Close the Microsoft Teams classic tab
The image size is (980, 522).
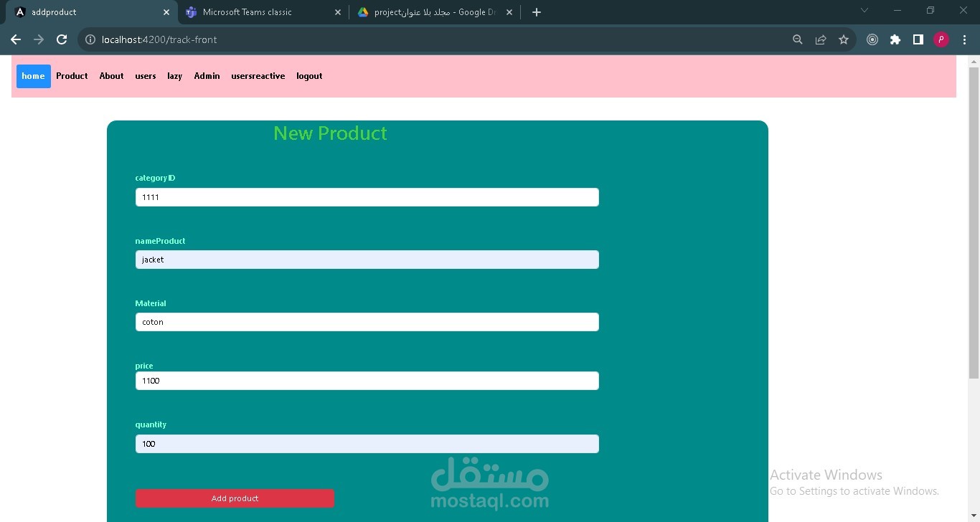338,12
